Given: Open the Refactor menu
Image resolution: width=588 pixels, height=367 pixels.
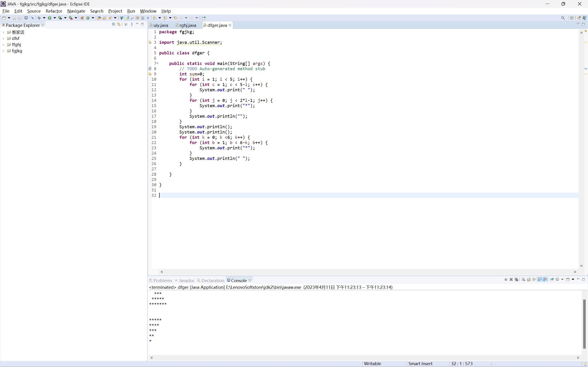Looking at the screenshot, I should point(54,11).
